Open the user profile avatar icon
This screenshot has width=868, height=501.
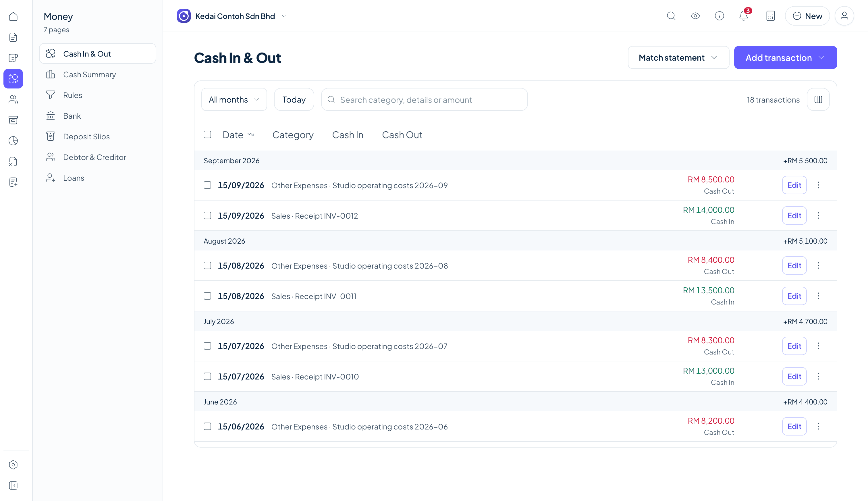(844, 16)
